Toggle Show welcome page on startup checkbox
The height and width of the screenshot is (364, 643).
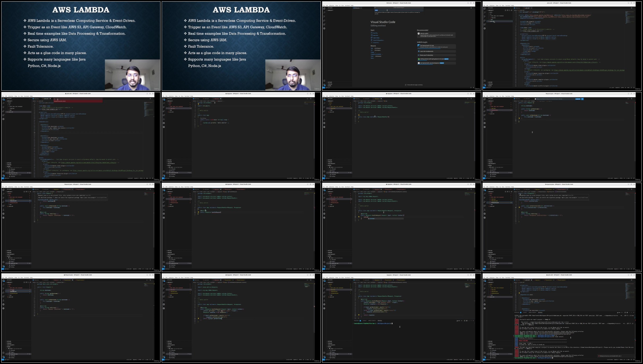[406, 85]
